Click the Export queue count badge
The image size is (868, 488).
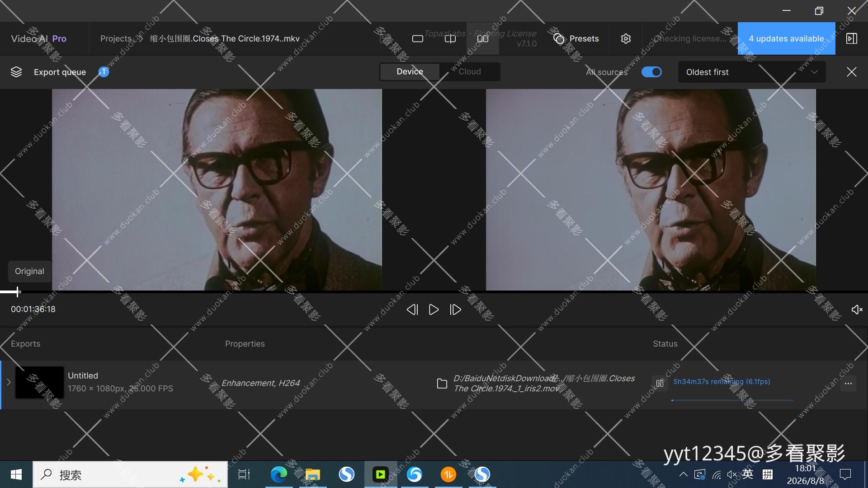pos(104,72)
